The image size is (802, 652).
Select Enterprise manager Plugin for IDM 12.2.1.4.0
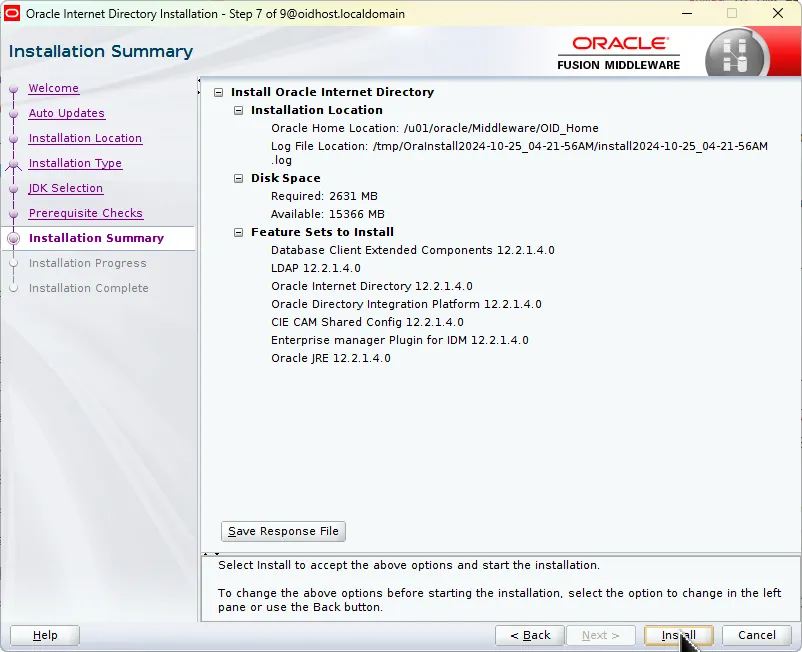(x=399, y=340)
